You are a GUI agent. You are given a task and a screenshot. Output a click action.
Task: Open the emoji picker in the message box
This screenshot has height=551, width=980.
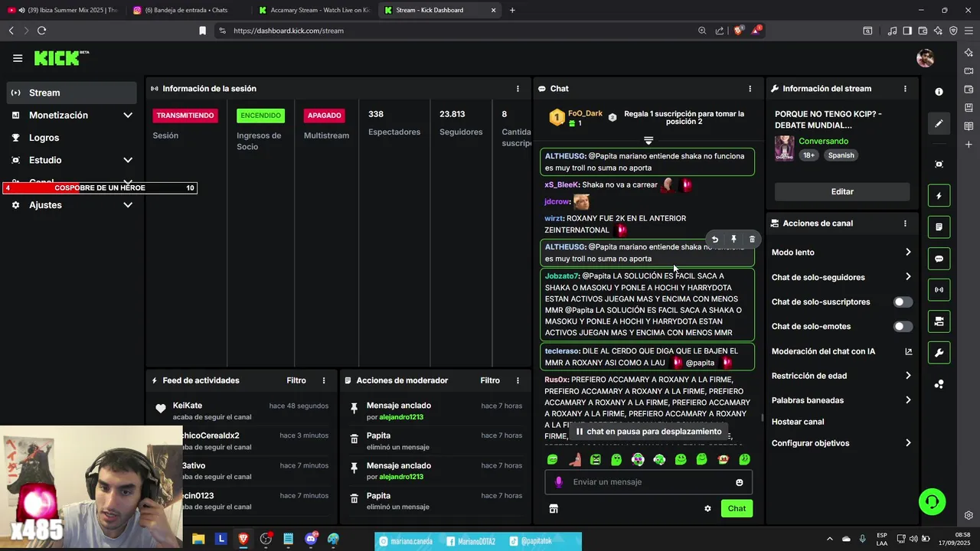[739, 482]
